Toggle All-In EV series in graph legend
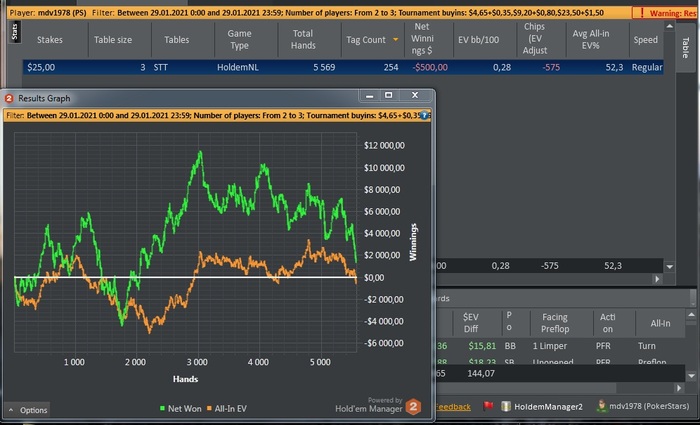700x425 pixels. [x=226, y=408]
